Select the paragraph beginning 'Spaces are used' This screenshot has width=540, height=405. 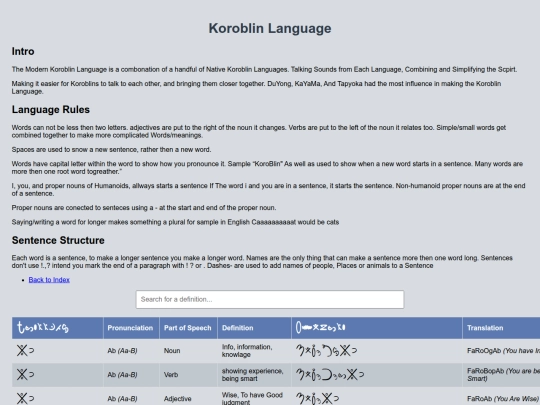tap(112, 149)
